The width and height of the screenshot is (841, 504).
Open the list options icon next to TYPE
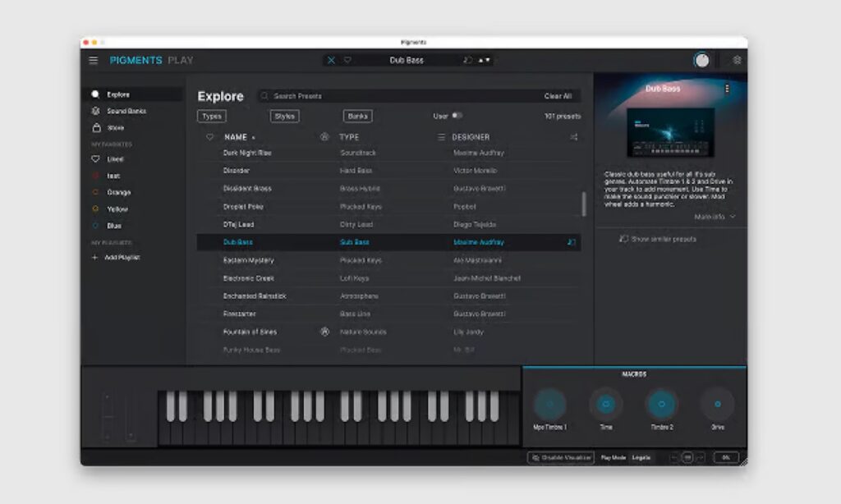[x=441, y=137]
